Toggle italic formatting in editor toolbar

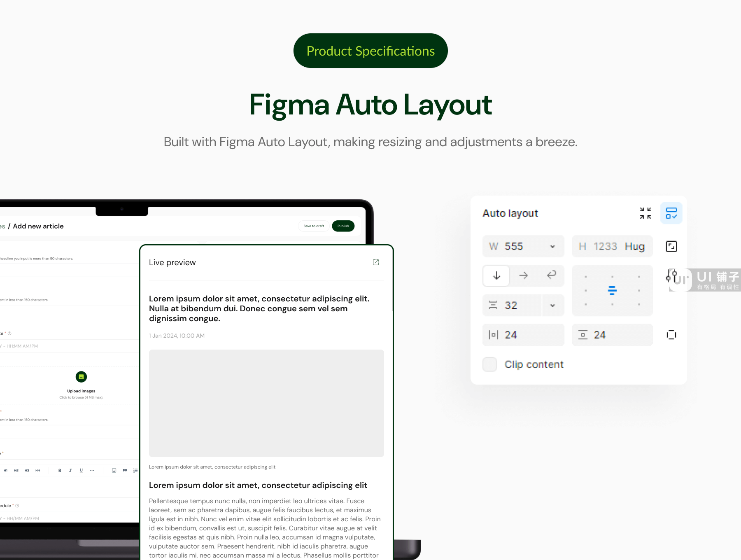(x=70, y=470)
